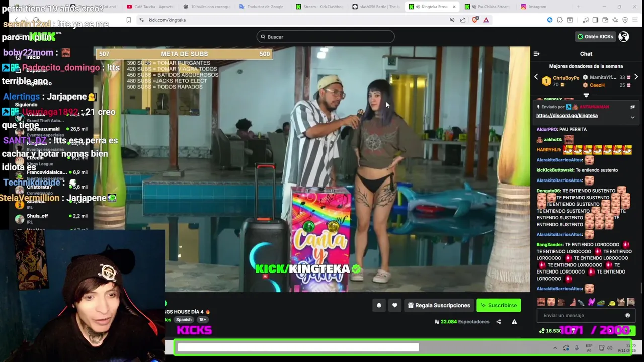644x362 pixels.
Task: Report the stream with warning triangle icon
Action: [x=514, y=322]
